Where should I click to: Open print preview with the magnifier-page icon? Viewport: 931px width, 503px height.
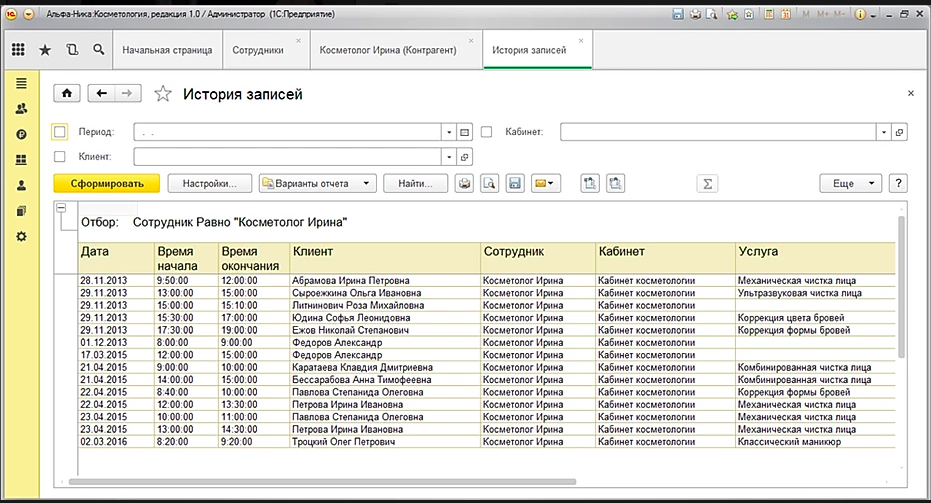(x=490, y=183)
